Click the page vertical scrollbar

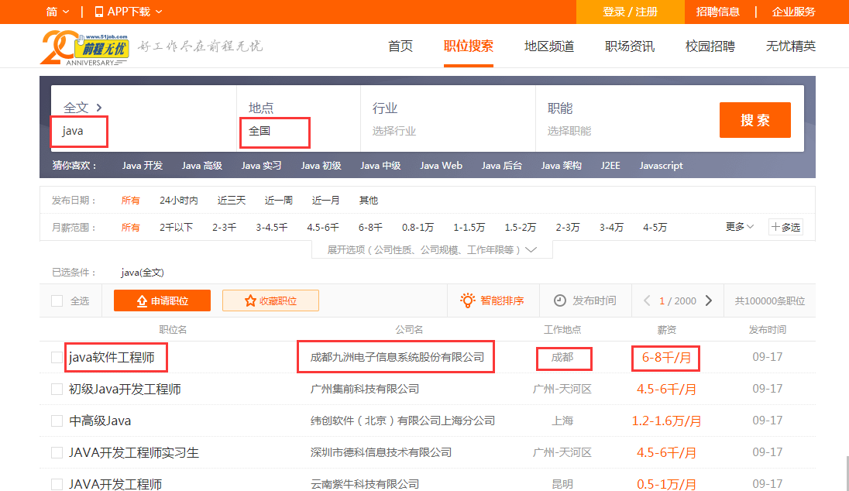(x=846, y=474)
